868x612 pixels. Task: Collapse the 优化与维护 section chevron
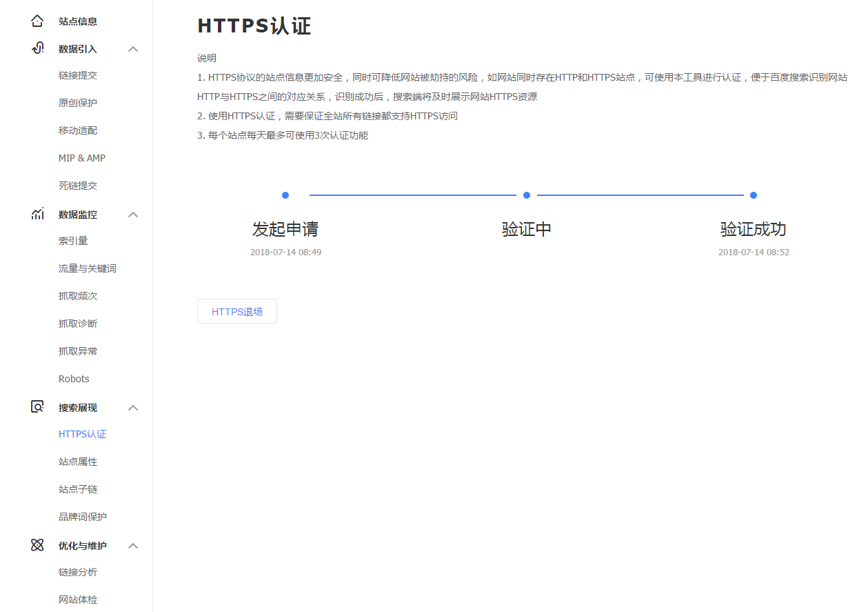[x=133, y=546]
